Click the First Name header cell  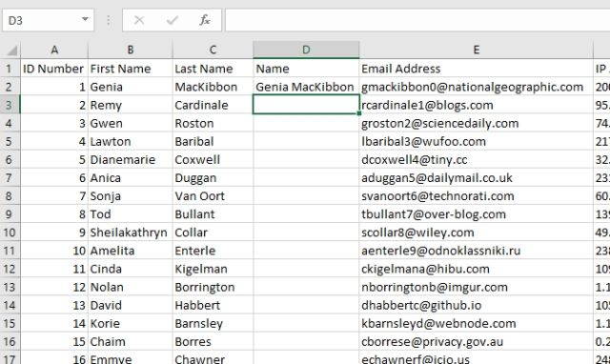click(x=131, y=69)
